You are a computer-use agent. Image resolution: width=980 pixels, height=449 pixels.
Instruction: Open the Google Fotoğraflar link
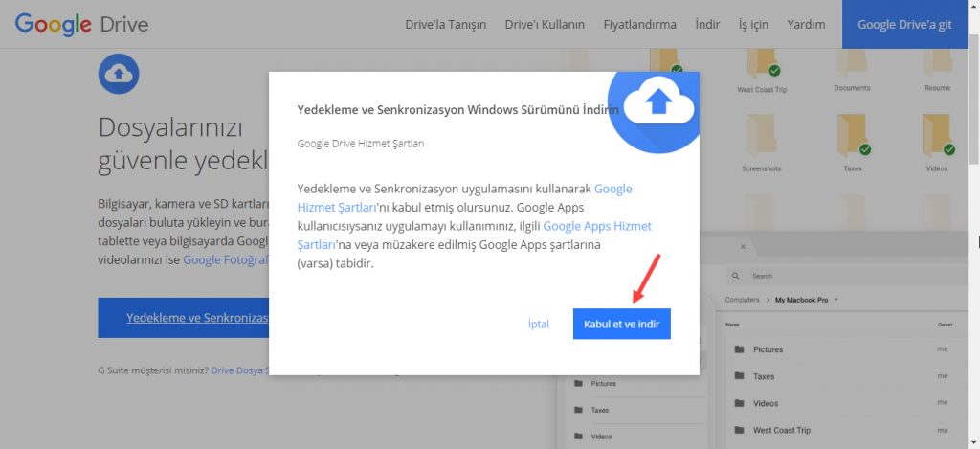pos(226,259)
